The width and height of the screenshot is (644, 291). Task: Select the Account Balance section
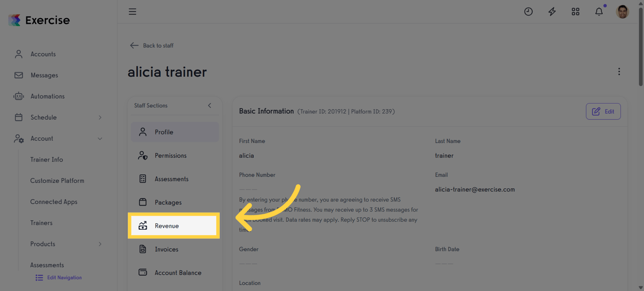tap(175, 272)
